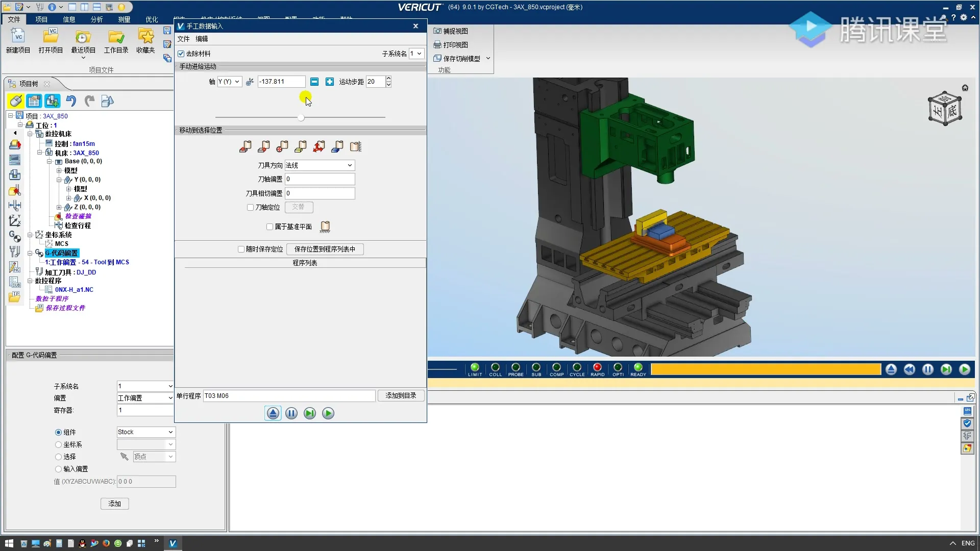This screenshot has width=980, height=551.
Task: Click the undo arrow in project tree toolbar
Action: coord(71,101)
